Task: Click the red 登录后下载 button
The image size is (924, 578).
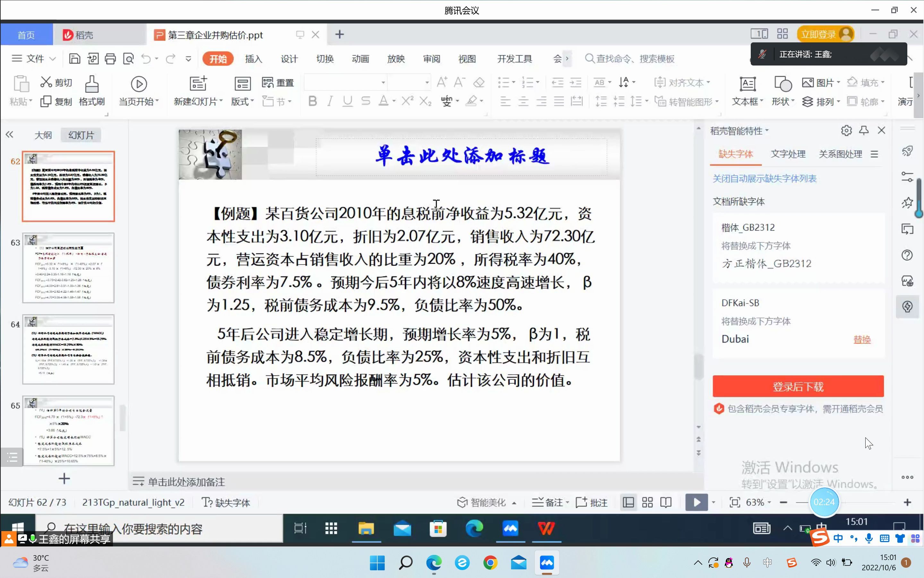Action: (798, 387)
